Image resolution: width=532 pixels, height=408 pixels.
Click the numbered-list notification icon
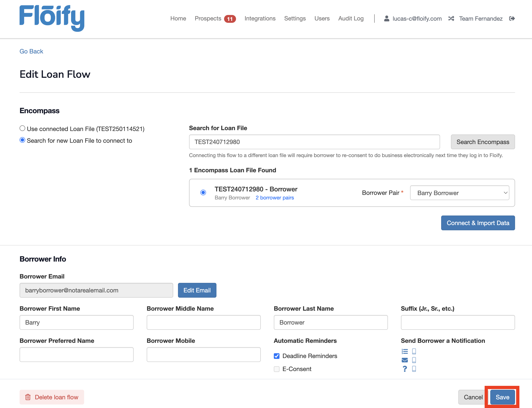pyautogui.click(x=404, y=352)
